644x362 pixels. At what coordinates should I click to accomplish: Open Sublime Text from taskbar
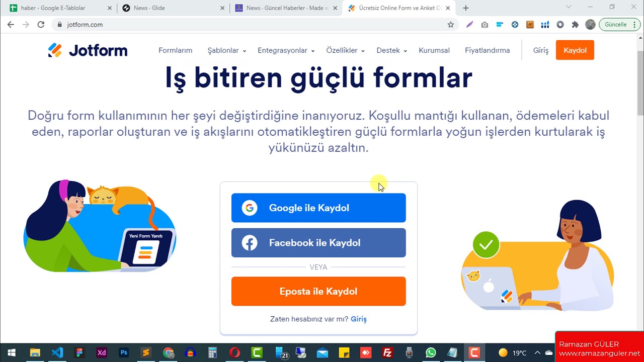[146, 352]
